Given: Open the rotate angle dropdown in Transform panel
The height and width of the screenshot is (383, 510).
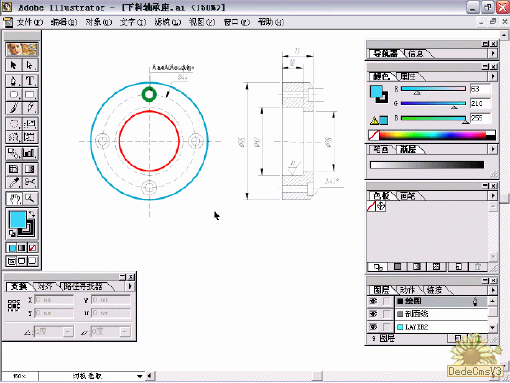Looking at the screenshot, I should 68,332.
